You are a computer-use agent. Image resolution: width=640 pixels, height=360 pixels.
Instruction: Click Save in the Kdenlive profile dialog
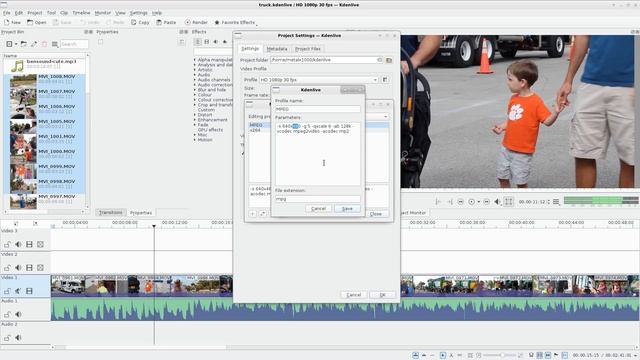pyautogui.click(x=347, y=209)
